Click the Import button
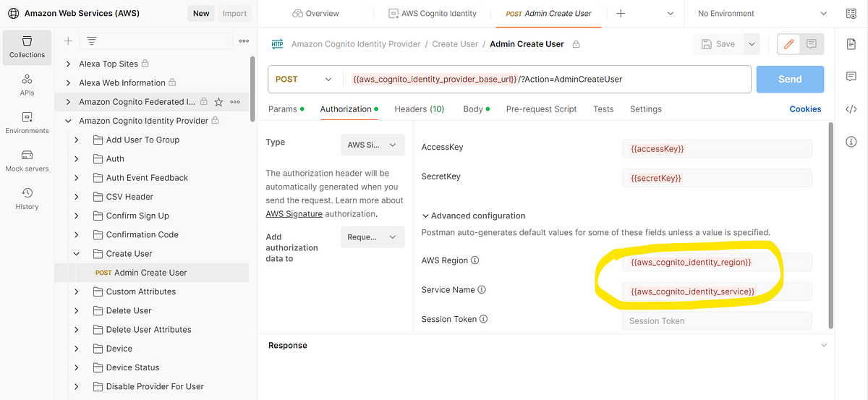This screenshot has height=400, width=868. [x=234, y=13]
